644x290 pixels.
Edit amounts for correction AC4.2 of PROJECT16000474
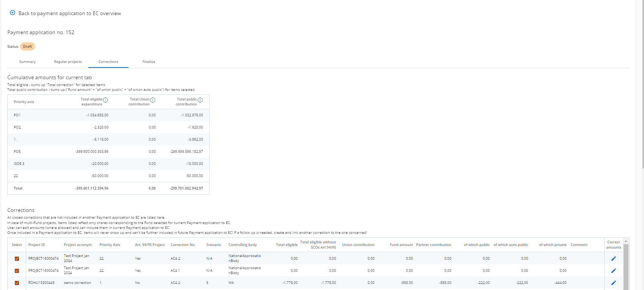pyautogui.click(x=613, y=259)
